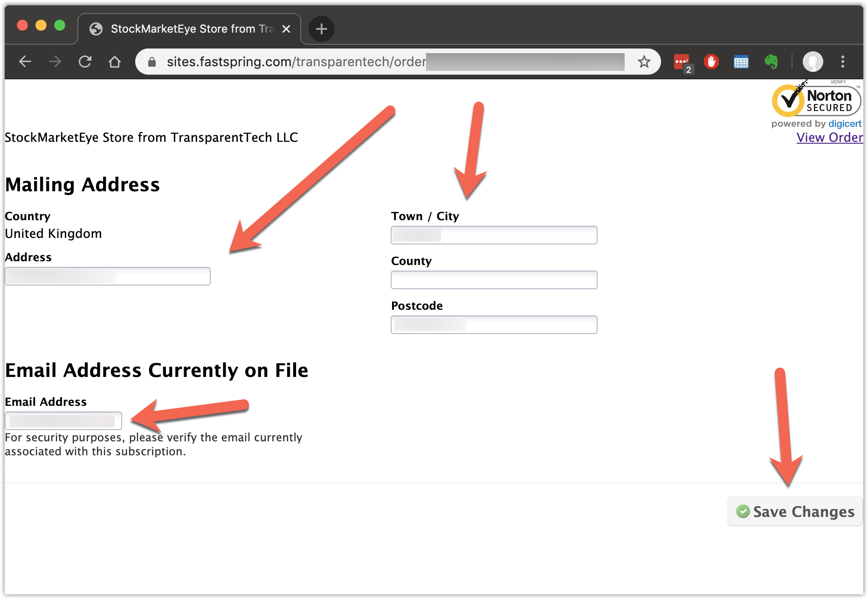Open the blue calendar extension
This screenshot has width=868, height=599.
click(741, 62)
